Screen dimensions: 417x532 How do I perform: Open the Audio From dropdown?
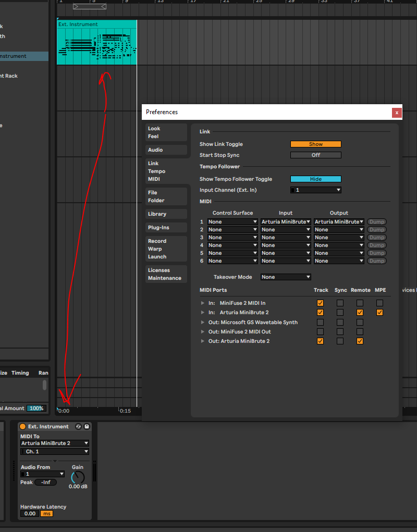(x=42, y=474)
